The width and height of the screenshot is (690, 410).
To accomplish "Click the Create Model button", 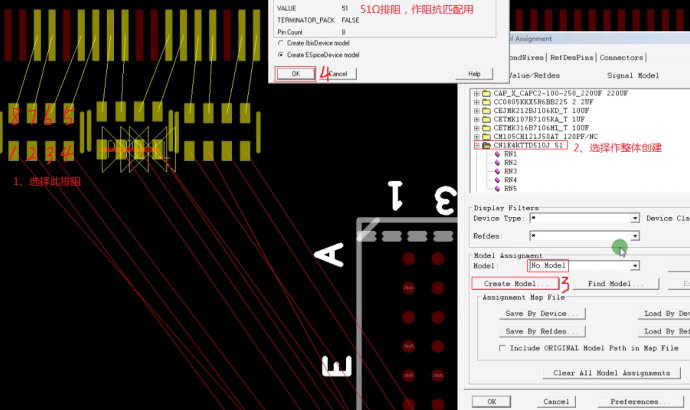I will (x=516, y=284).
